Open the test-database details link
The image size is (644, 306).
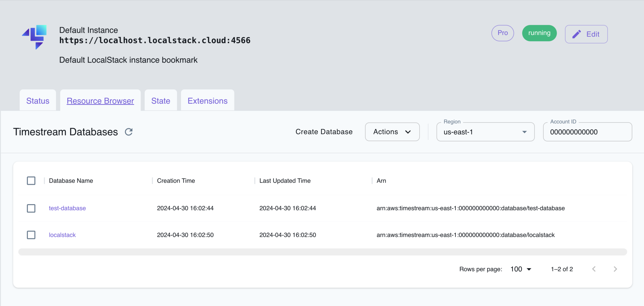point(67,208)
